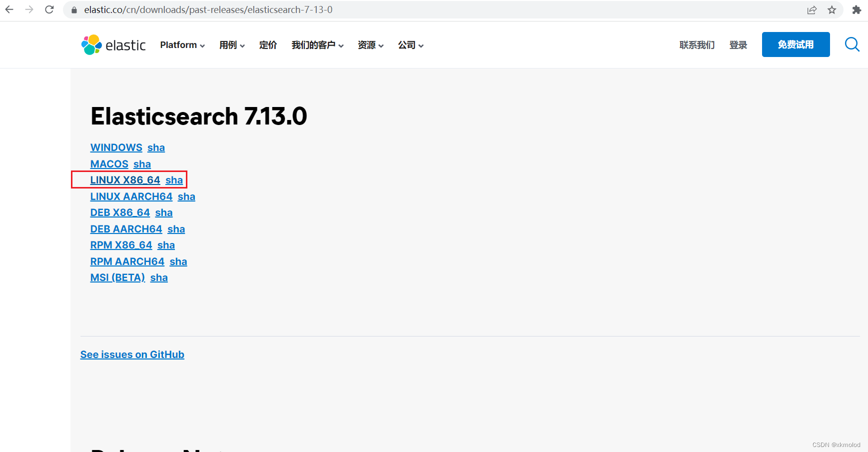Open sha link for MACOS
Viewport: 868px width, 452px height.
(142, 164)
